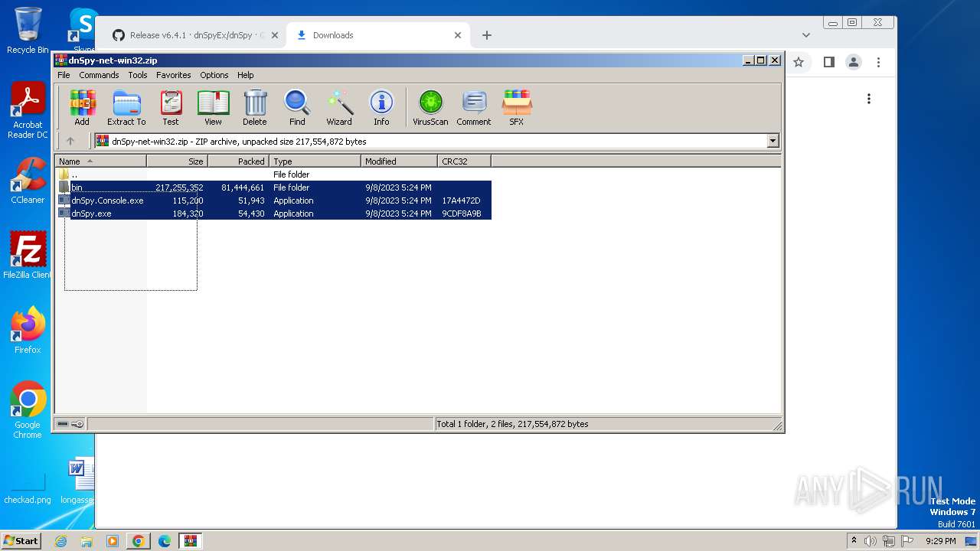980x551 pixels.
Task: Click the taskbar clock showing 9:29 PM
Action: click(940, 541)
